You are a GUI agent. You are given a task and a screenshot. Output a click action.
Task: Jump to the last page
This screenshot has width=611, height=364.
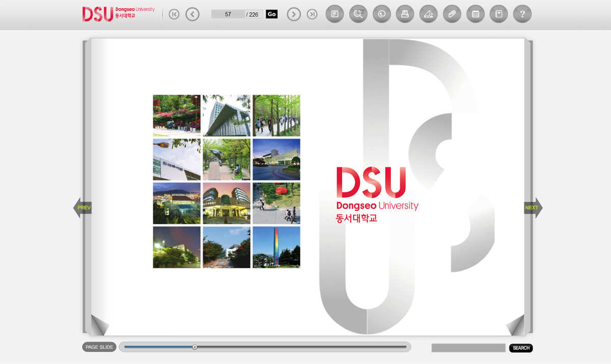[x=312, y=14]
